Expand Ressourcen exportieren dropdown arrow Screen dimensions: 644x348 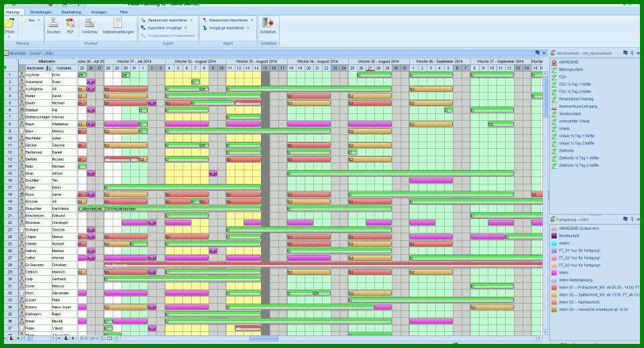191,20
